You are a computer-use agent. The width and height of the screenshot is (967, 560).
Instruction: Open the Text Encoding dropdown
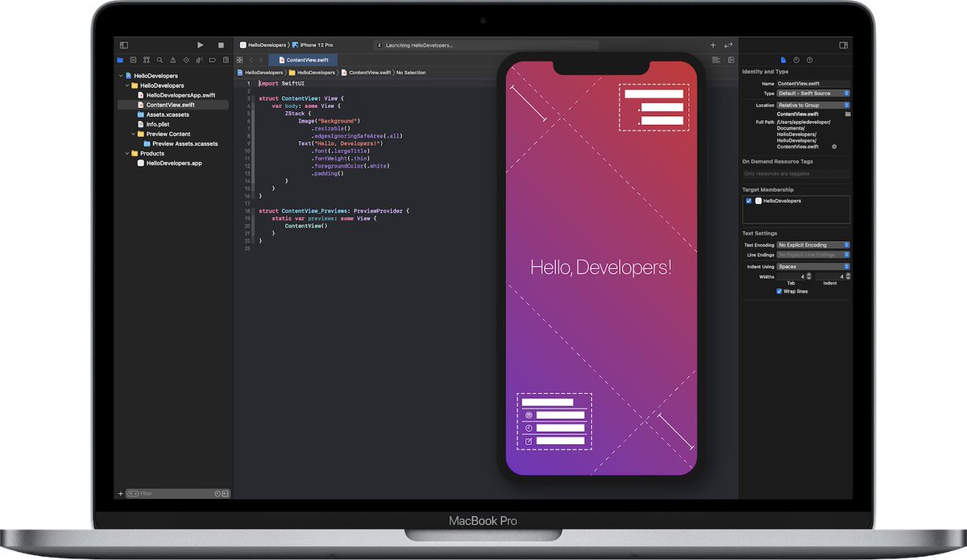tap(814, 244)
